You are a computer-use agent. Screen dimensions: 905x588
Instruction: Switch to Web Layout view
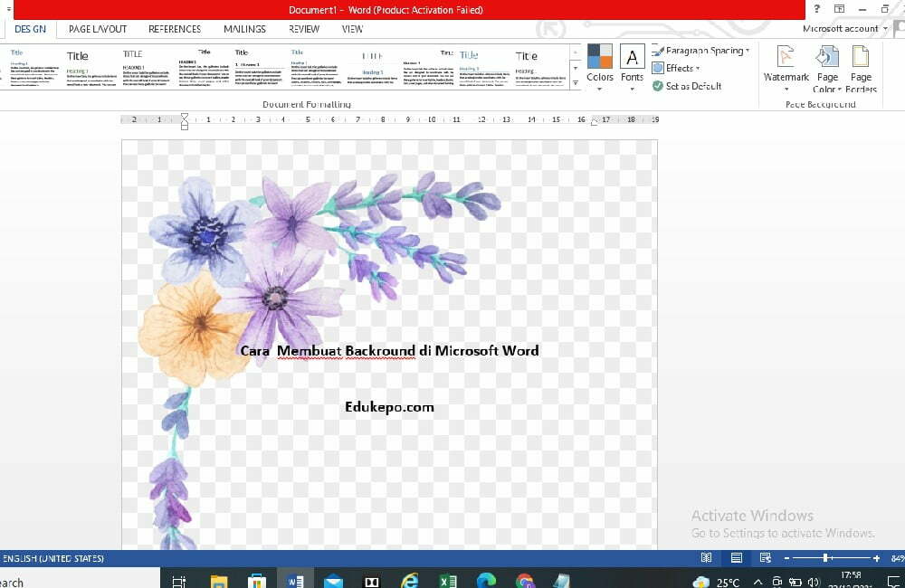pos(766,558)
